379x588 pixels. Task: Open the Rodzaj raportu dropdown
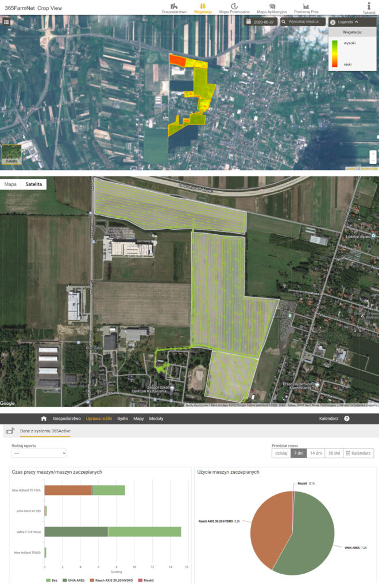[x=39, y=453]
